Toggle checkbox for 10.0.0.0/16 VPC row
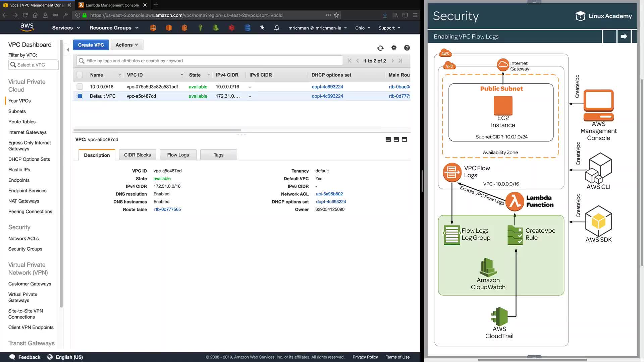The width and height of the screenshot is (644, 362). (x=80, y=87)
